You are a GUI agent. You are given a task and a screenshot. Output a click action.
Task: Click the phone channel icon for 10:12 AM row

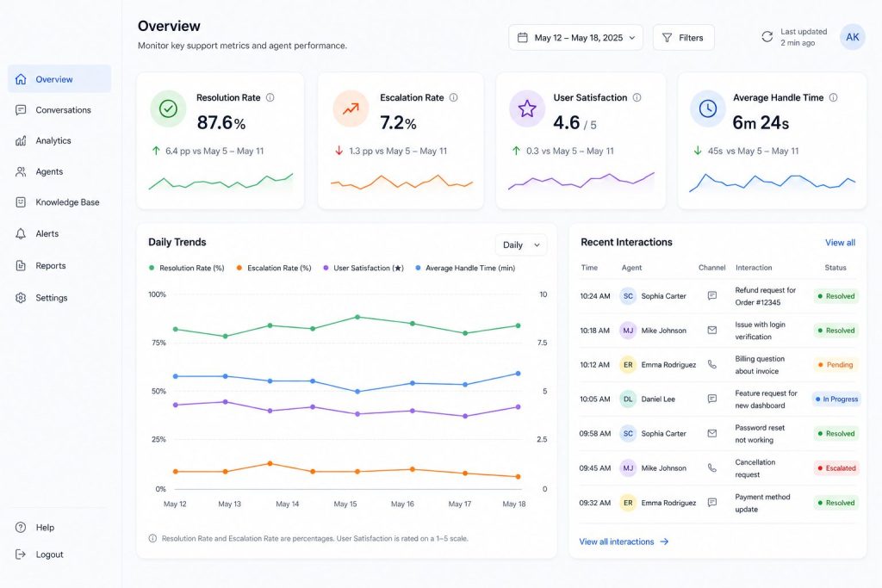pyautogui.click(x=712, y=364)
